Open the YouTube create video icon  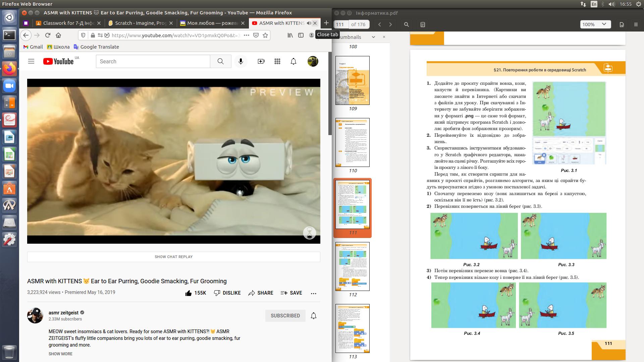click(x=261, y=61)
